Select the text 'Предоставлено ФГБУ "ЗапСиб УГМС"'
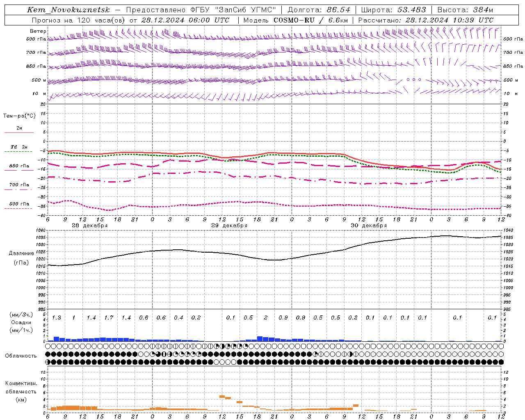The height and width of the screenshot is (420, 525). [x=201, y=10]
